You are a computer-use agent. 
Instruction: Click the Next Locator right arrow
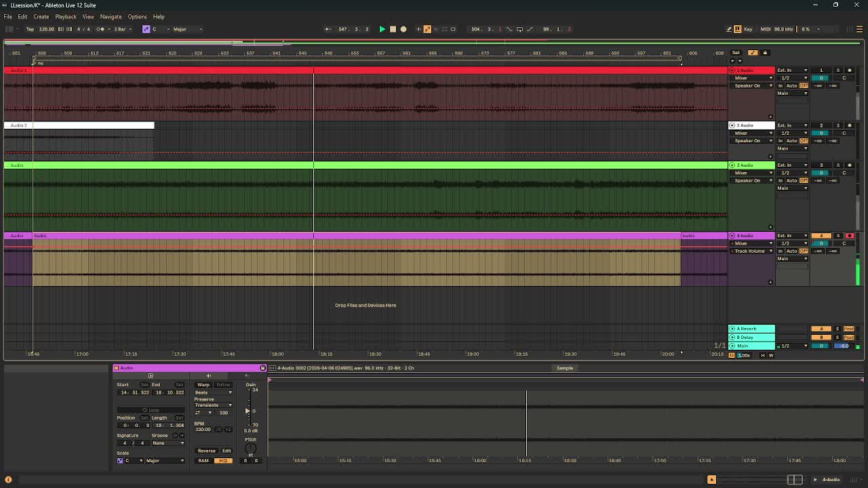(x=740, y=61)
